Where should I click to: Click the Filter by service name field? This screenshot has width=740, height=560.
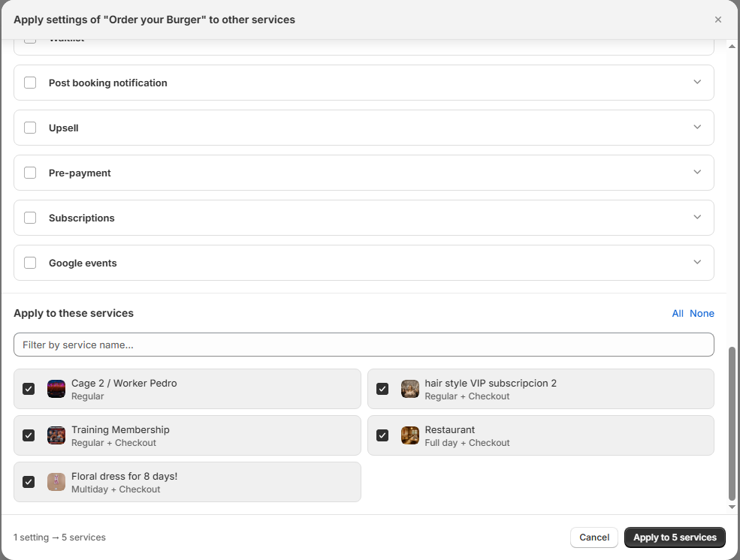click(364, 345)
